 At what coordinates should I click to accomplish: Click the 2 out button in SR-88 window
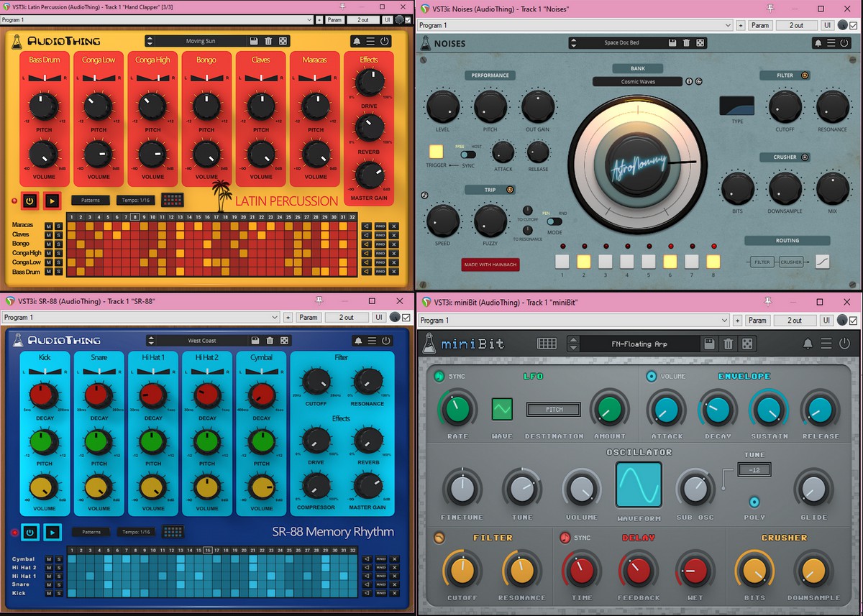(x=346, y=317)
